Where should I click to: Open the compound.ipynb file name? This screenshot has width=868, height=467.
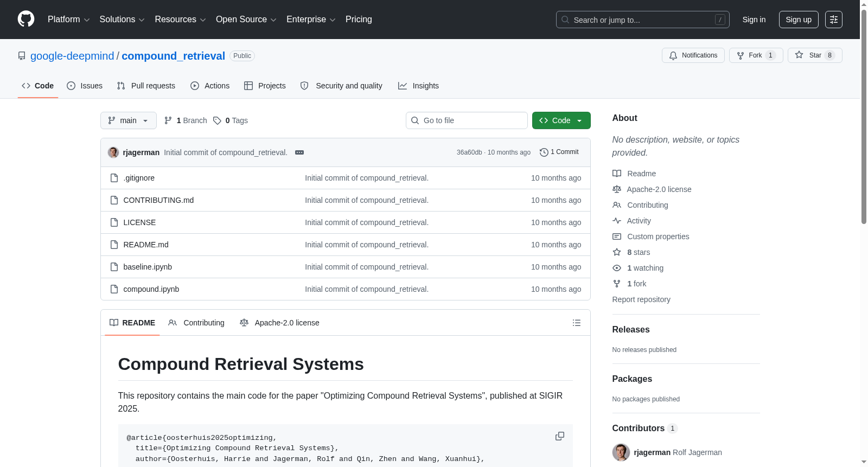(151, 289)
